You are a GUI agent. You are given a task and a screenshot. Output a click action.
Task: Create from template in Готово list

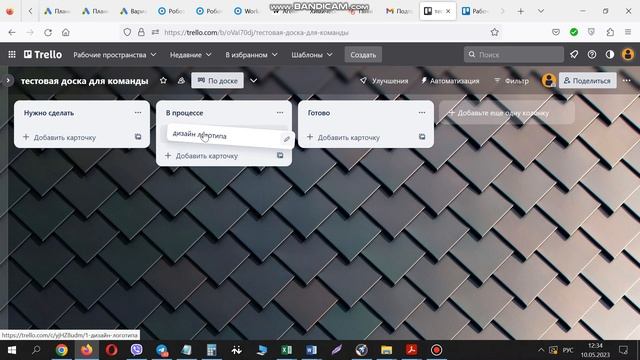pos(422,137)
